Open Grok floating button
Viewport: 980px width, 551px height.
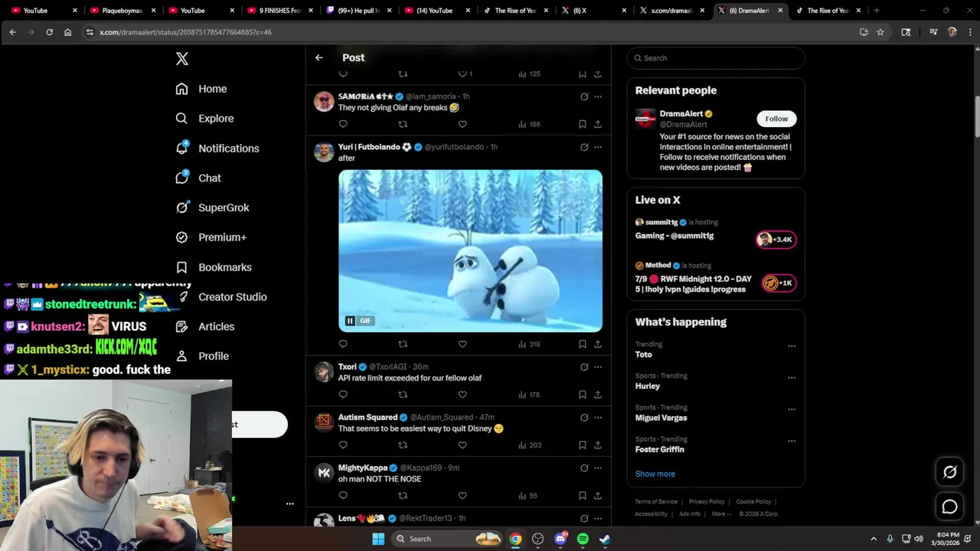point(949,472)
